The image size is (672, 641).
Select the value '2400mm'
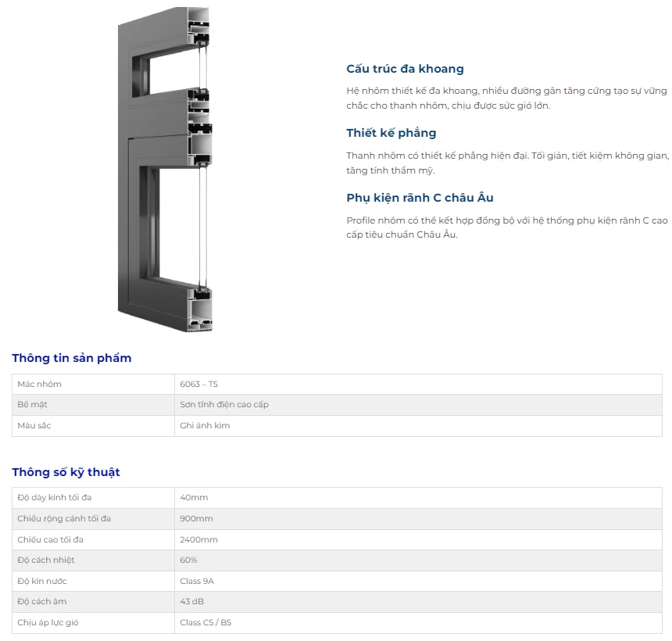198,539
